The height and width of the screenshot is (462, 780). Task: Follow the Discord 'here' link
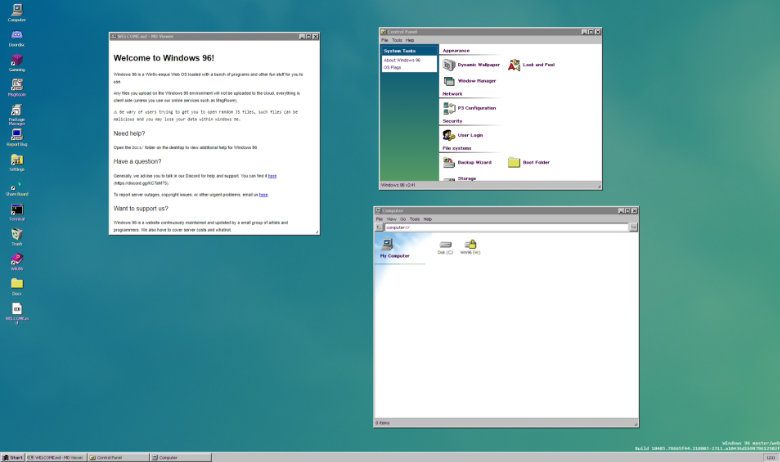pos(272,176)
